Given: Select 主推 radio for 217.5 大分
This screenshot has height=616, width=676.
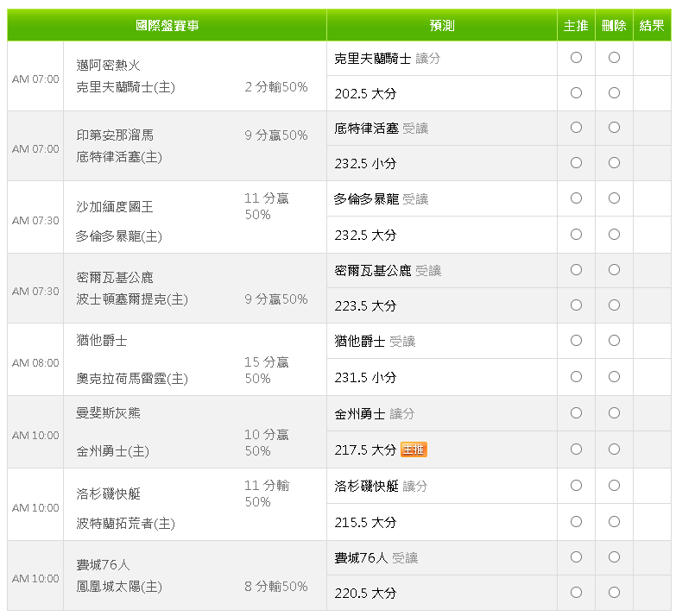Looking at the screenshot, I should (x=576, y=449).
